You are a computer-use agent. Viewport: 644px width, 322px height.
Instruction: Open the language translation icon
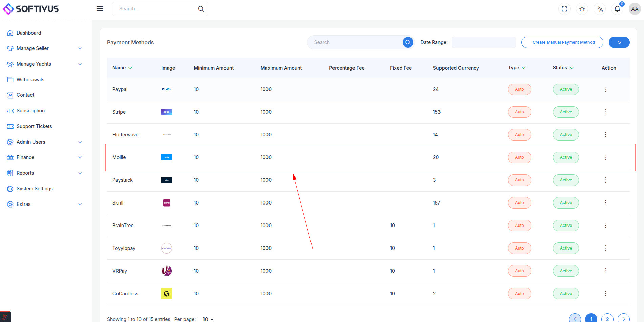[x=600, y=9]
